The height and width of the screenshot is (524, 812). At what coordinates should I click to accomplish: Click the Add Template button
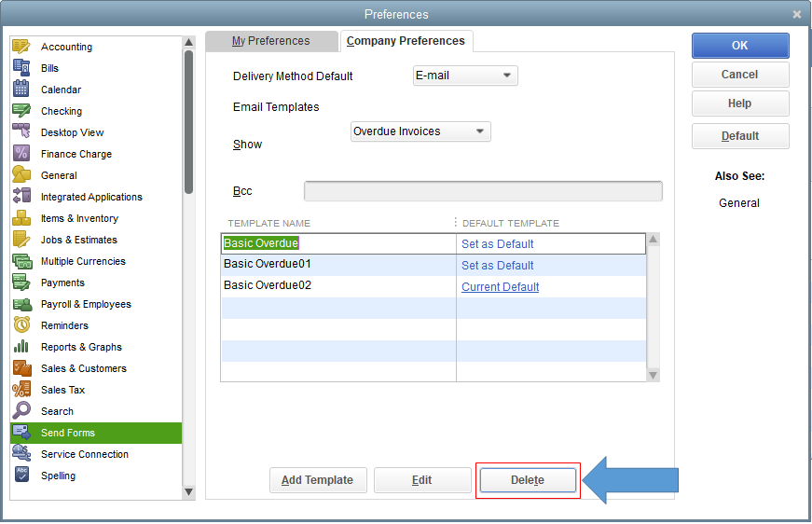point(318,480)
